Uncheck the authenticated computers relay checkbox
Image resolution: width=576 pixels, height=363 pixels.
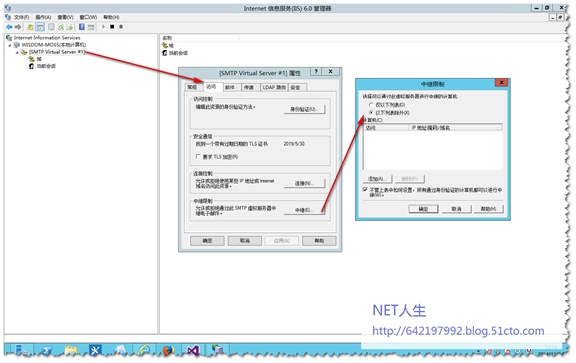tap(365, 189)
